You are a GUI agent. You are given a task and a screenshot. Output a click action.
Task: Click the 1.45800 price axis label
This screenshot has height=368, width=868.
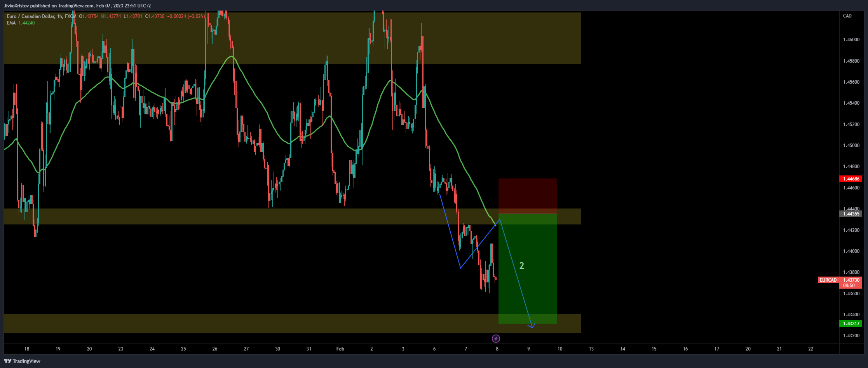click(x=851, y=61)
